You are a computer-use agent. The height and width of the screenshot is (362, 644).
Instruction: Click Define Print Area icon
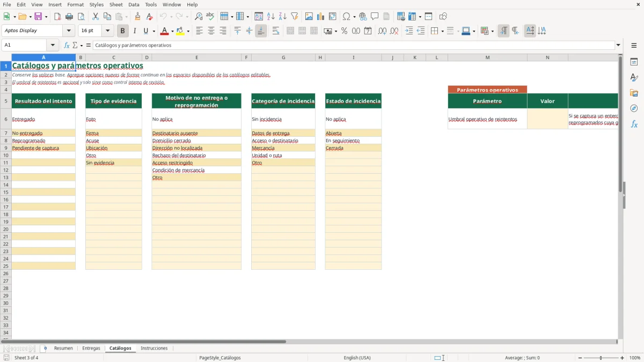click(x=401, y=17)
